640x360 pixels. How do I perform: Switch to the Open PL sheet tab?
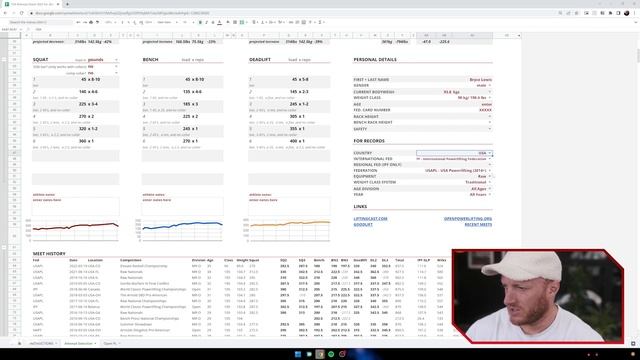[x=111, y=343]
